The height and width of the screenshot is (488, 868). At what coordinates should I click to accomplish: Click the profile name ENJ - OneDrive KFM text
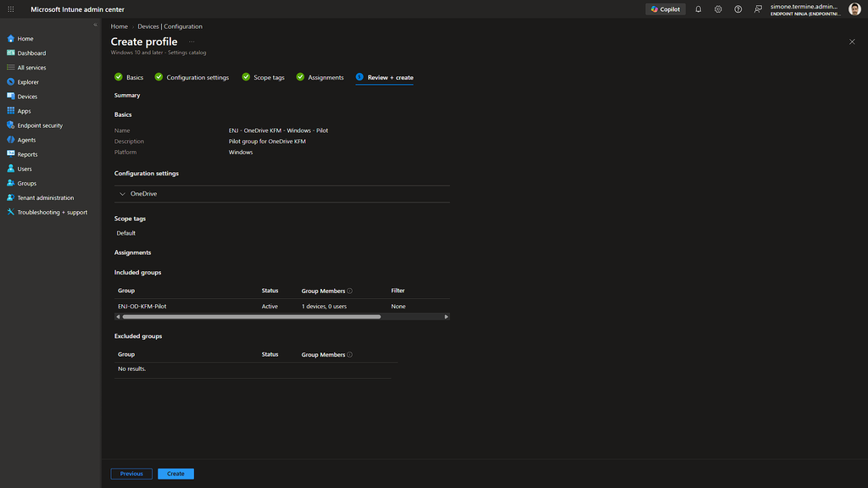tap(278, 130)
